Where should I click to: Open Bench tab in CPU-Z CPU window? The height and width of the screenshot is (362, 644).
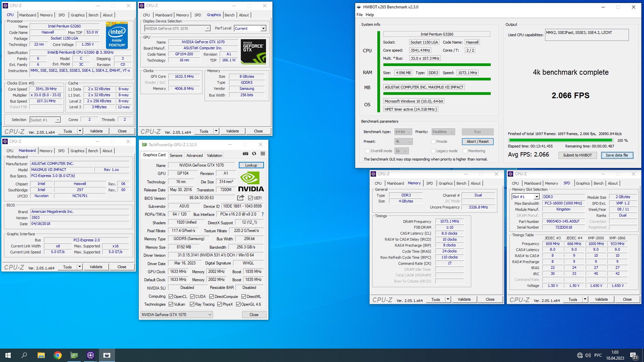pyautogui.click(x=93, y=15)
